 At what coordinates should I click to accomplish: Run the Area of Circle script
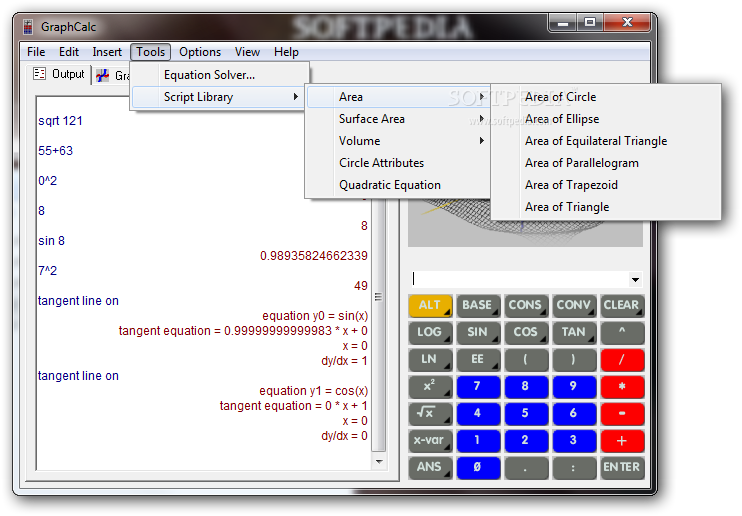[607, 97]
